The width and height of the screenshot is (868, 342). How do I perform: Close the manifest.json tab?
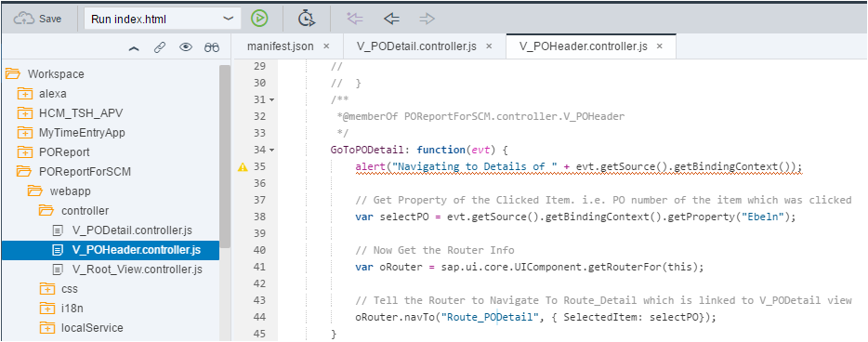click(326, 46)
